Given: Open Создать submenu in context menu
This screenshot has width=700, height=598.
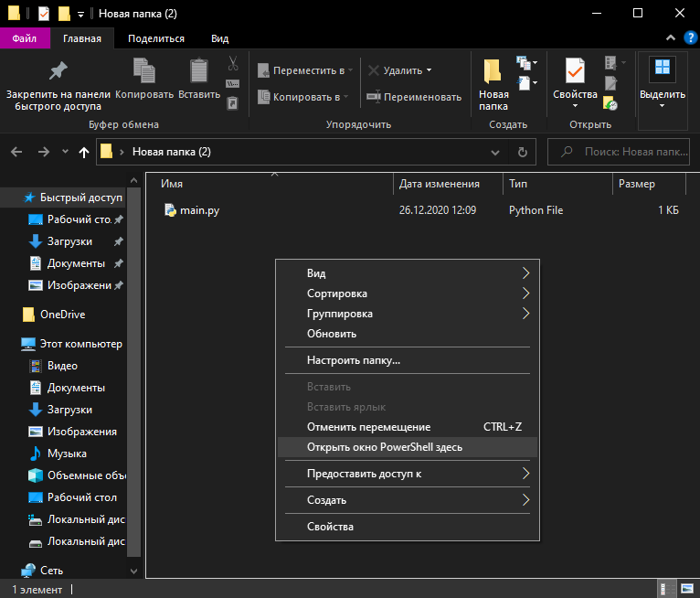Looking at the screenshot, I should [x=408, y=500].
